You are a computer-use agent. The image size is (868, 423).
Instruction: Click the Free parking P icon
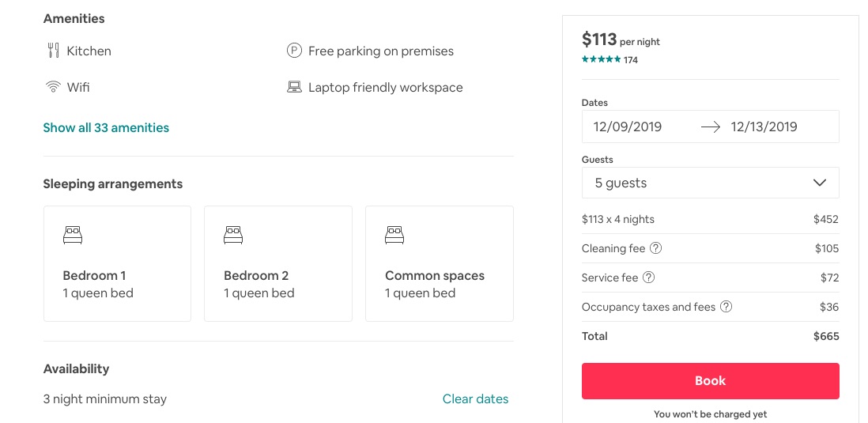pyautogui.click(x=294, y=51)
